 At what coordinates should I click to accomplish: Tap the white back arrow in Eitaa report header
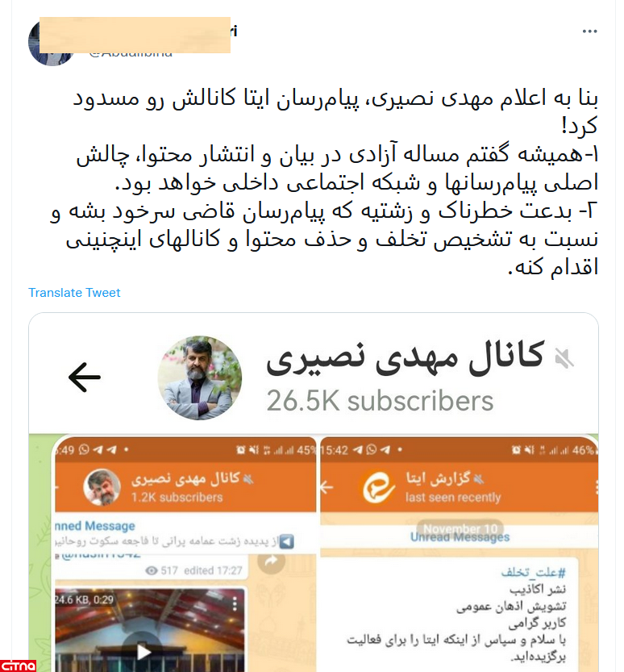(327, 487)
